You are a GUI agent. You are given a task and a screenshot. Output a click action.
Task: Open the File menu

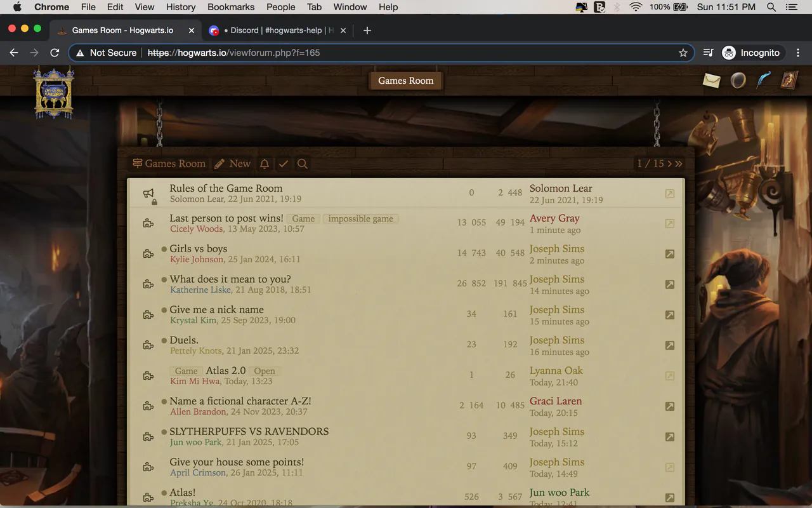88,7
